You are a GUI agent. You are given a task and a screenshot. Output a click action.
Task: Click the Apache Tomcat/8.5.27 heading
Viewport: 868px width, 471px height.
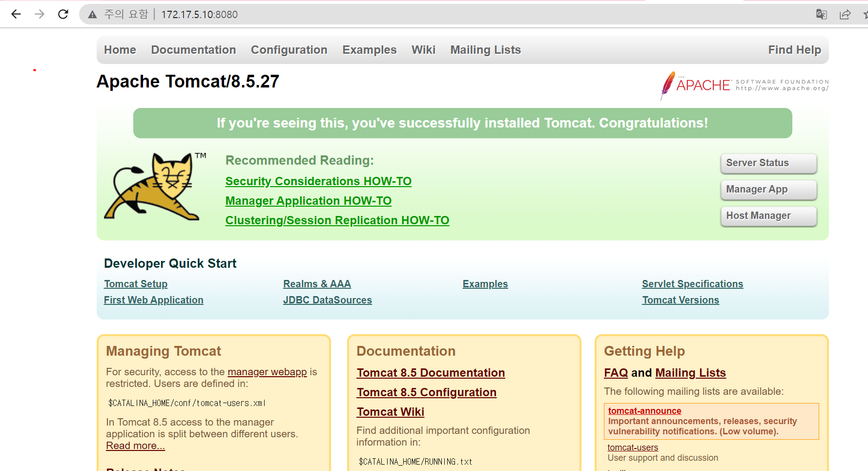click(188, 81)
